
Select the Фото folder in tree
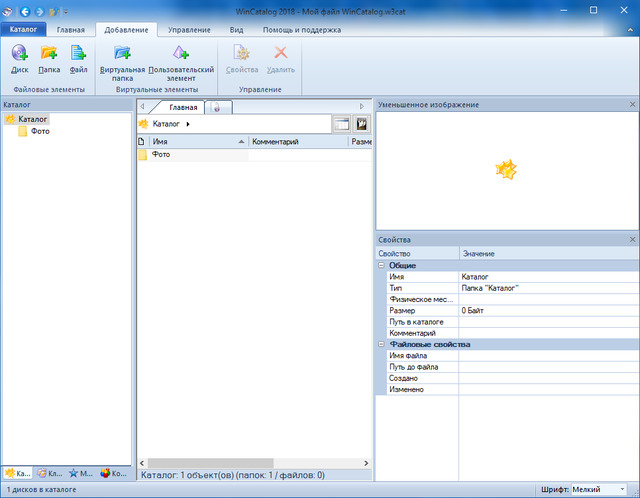click(x=40, y=131)
